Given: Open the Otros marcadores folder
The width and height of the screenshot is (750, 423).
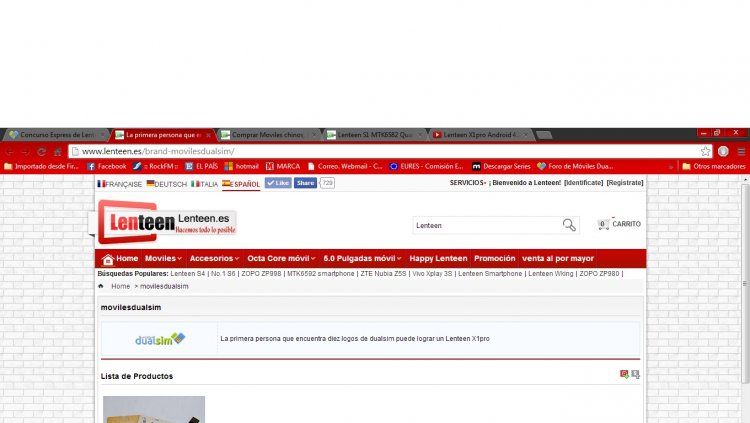Looking at the screenshot, I should [714, 167].
